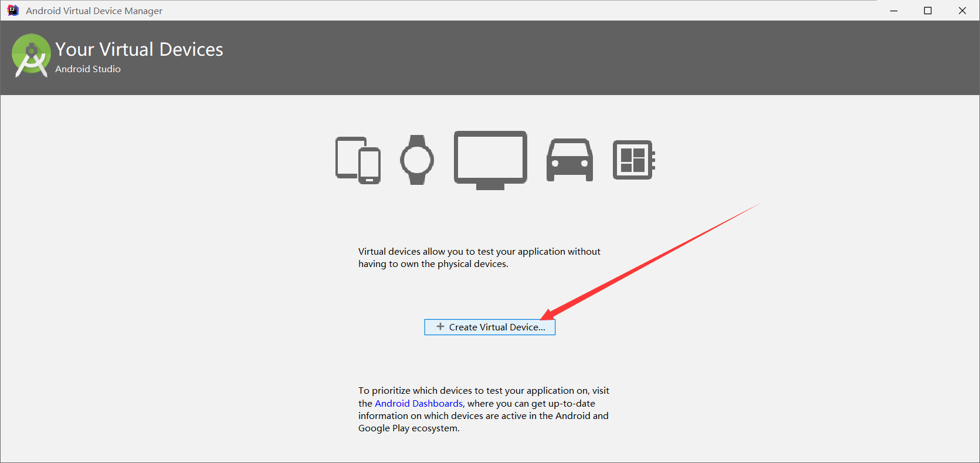Click the Android Automotive car icon

tap(569, 160)
